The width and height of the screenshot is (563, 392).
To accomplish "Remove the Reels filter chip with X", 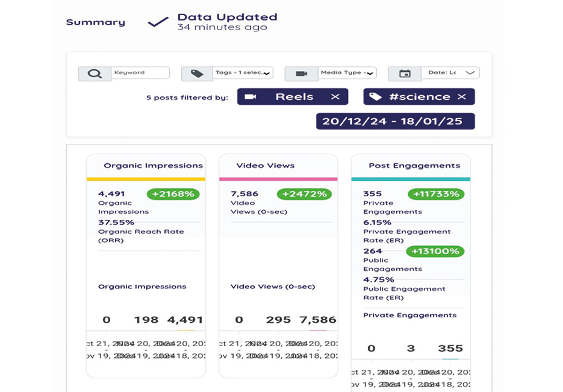I will (x=335, y=96).
